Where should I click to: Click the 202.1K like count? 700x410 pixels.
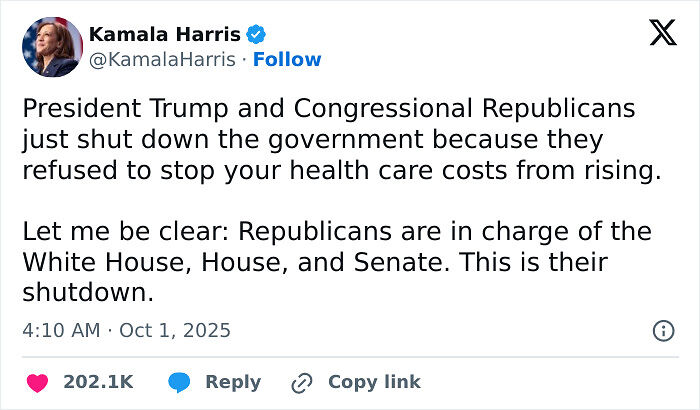coord(97,382)
